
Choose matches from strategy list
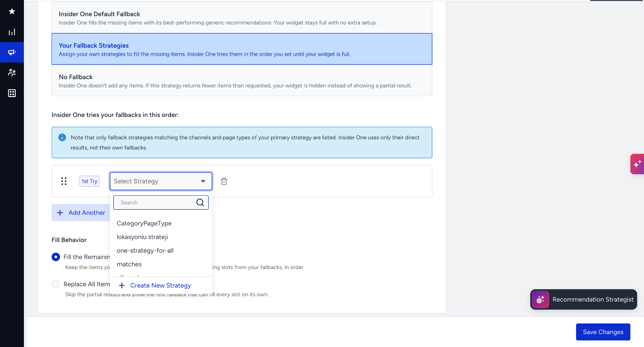[x=161, y=264]
